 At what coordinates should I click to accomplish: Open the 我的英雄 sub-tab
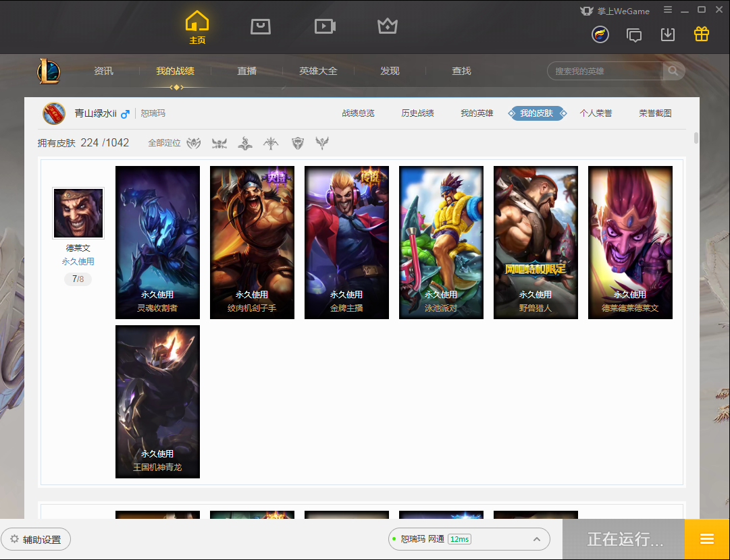tap(477, 113)
